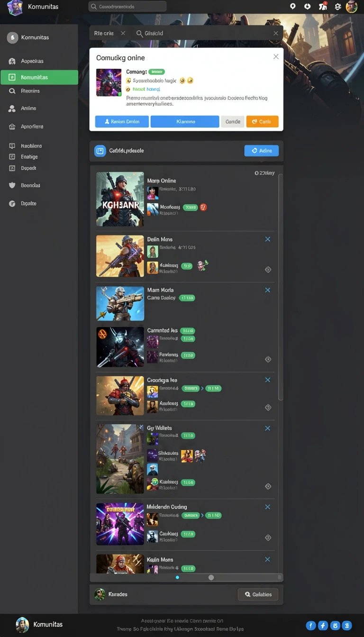Screen dimensions: 364x637
Task: Click the Komunitas logo in the top-left corner
Action: pos(15,7)
